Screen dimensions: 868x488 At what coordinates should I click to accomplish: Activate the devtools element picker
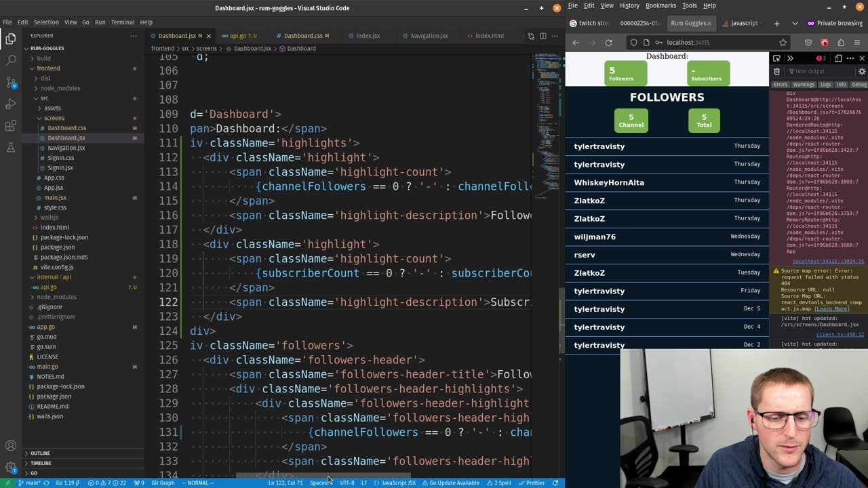tap(777, 58)
